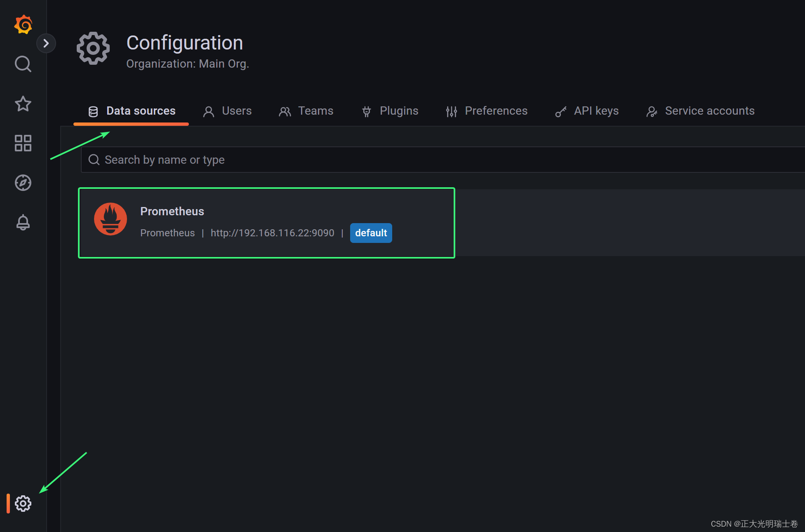The height and width of the screenshot is (532, 805).
Task: Open Explore compass icon
Action: click(x=23, y=183)
